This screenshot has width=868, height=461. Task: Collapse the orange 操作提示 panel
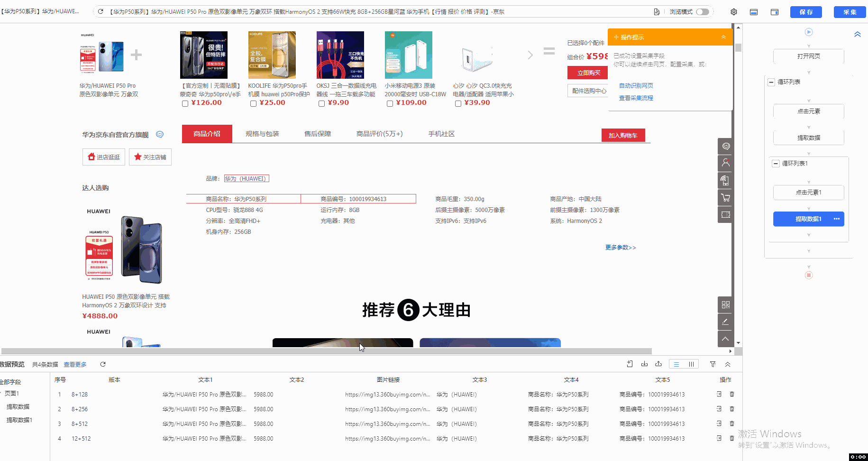pyautogui.click(x=723, y=37)
